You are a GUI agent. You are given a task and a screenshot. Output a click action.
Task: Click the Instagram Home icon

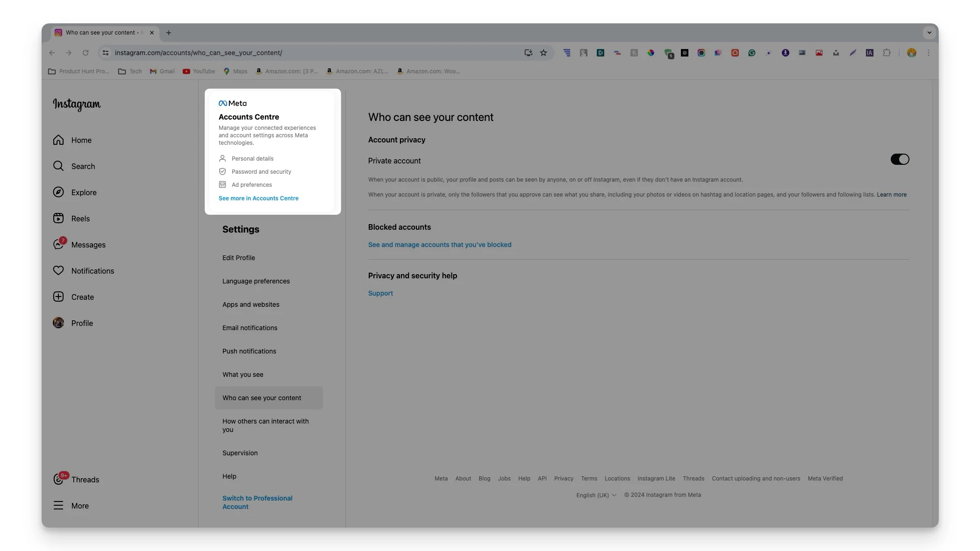tap(58, 140)
